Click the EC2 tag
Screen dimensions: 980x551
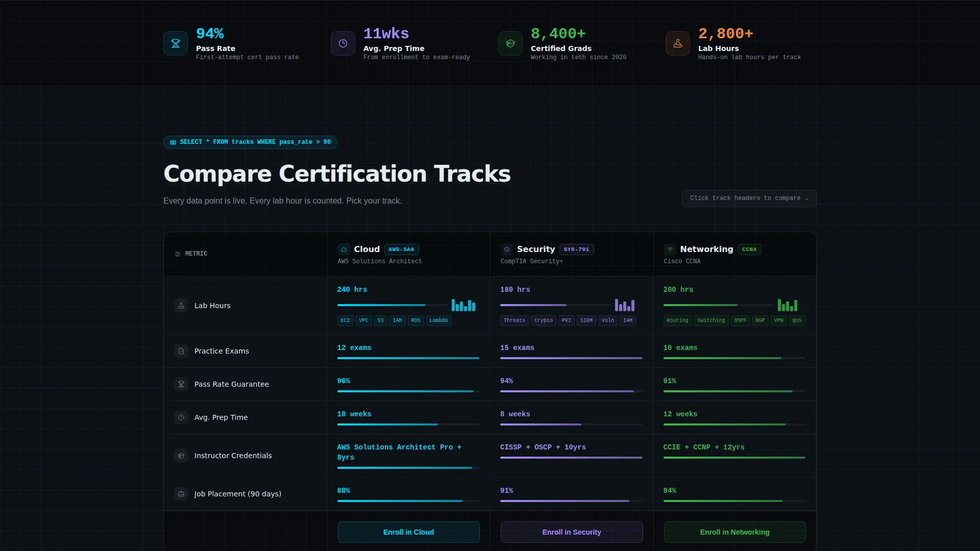click(345, 320)
